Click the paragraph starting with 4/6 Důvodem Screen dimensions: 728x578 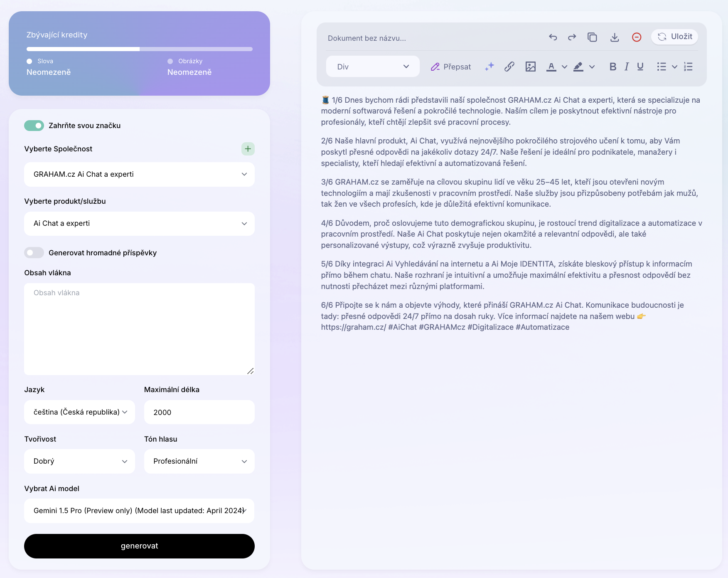tap(512, 234)
